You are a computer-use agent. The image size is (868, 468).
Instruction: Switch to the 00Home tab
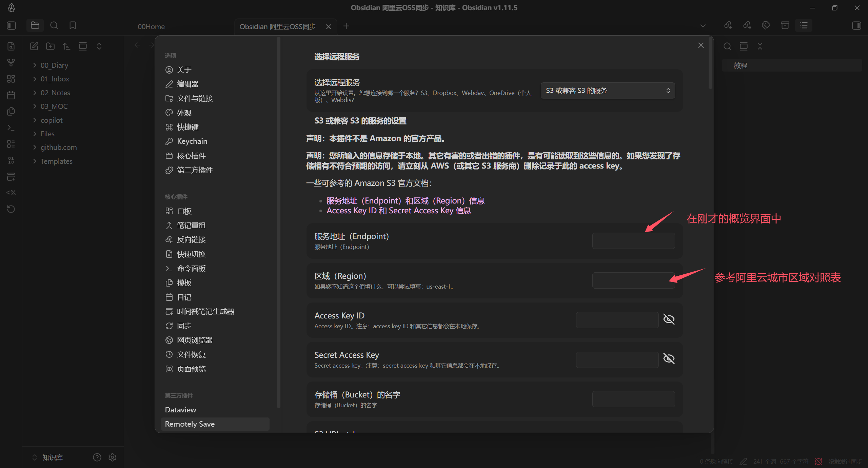click(x=151, y=26)
